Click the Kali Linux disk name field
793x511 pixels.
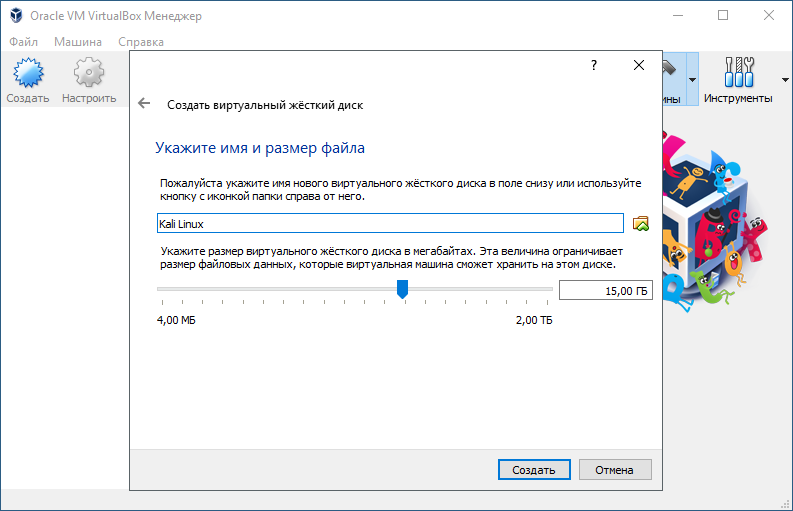[390, 224]
